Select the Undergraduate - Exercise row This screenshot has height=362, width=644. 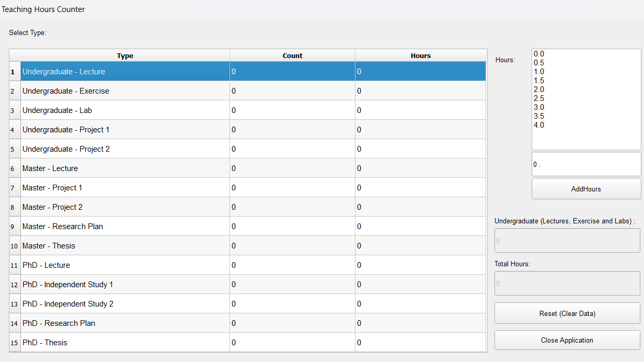pos(125,91)
